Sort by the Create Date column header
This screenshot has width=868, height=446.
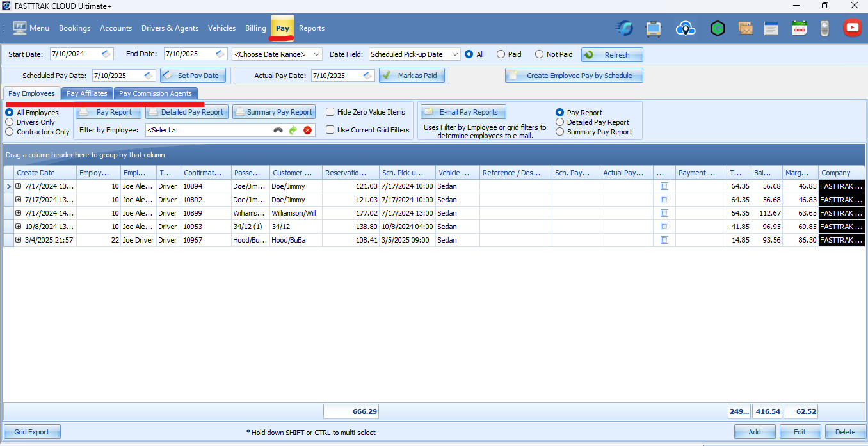click(x=45, y=173)
